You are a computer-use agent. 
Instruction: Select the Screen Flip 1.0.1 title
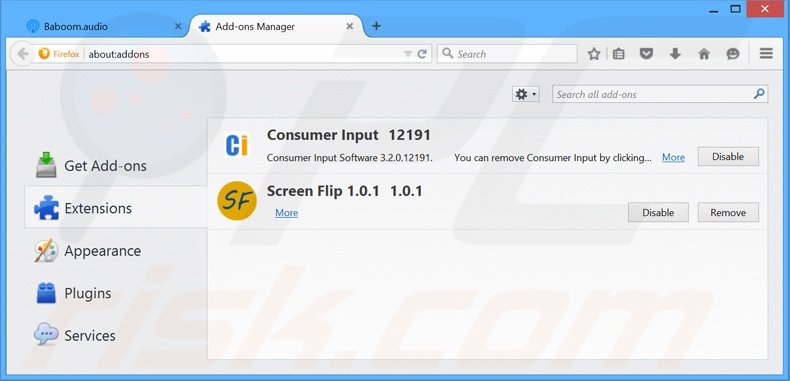345,191
